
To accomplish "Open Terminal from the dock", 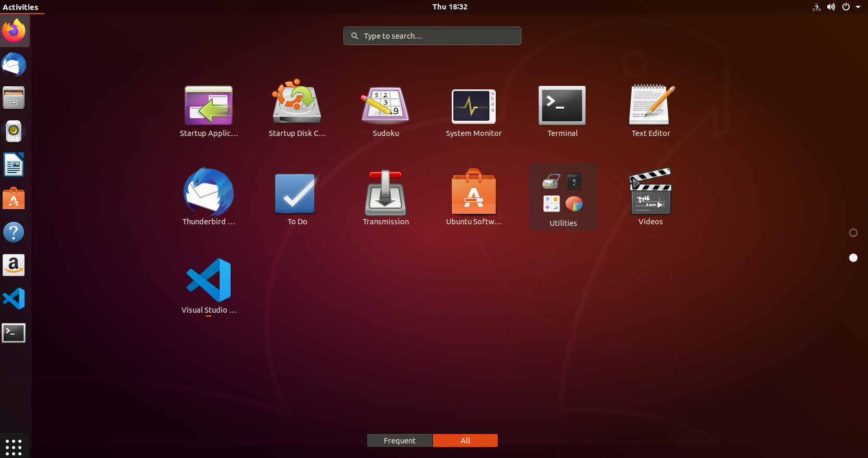I will click(x=14, y=333).
